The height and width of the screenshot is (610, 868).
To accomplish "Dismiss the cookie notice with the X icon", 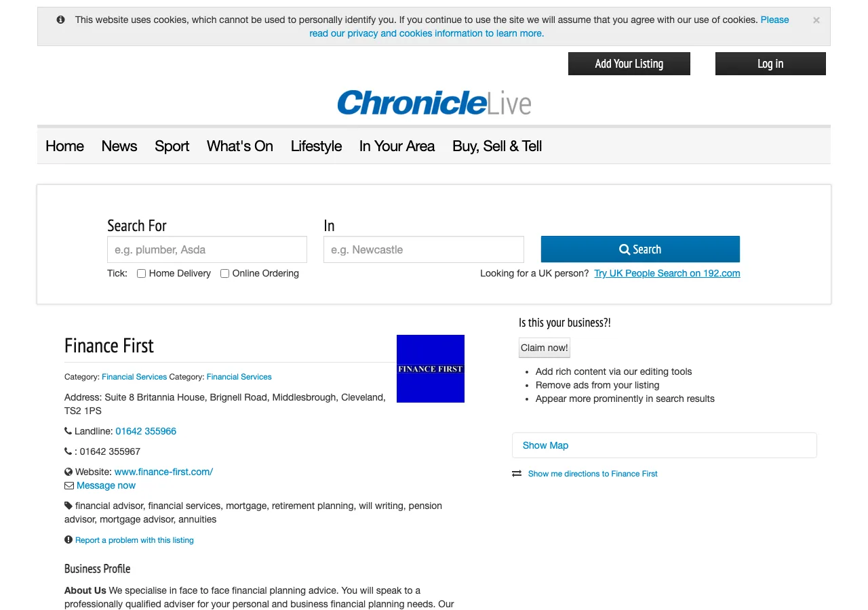I will [x=816, y=20].
